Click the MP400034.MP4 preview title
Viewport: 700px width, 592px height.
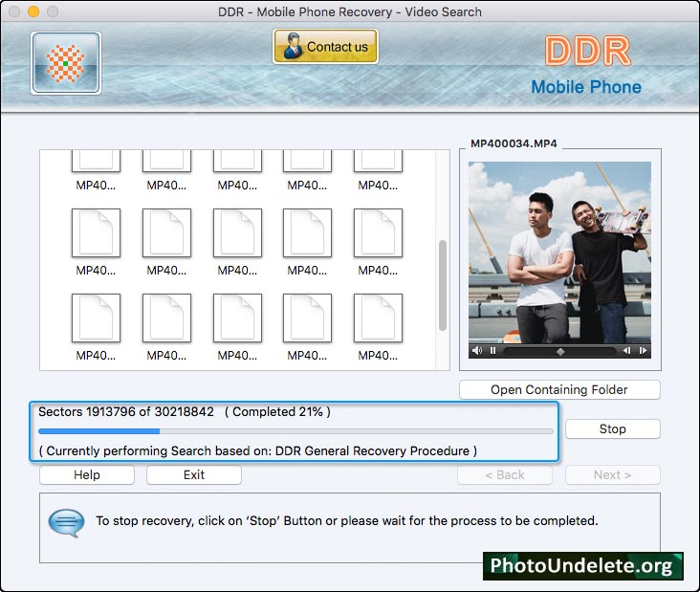coord(514,143)
